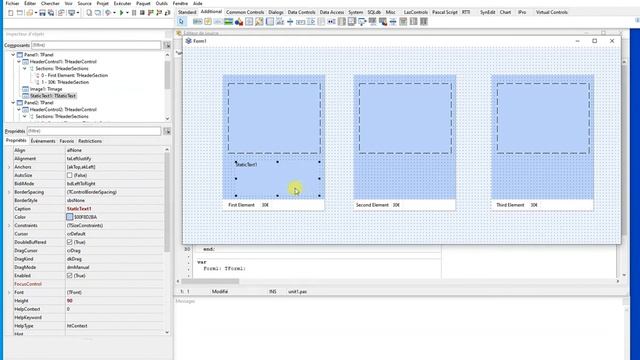Screen dimensions: 640x360
Task: Open the Restrictions tab
Action: (x=90, y=141)
